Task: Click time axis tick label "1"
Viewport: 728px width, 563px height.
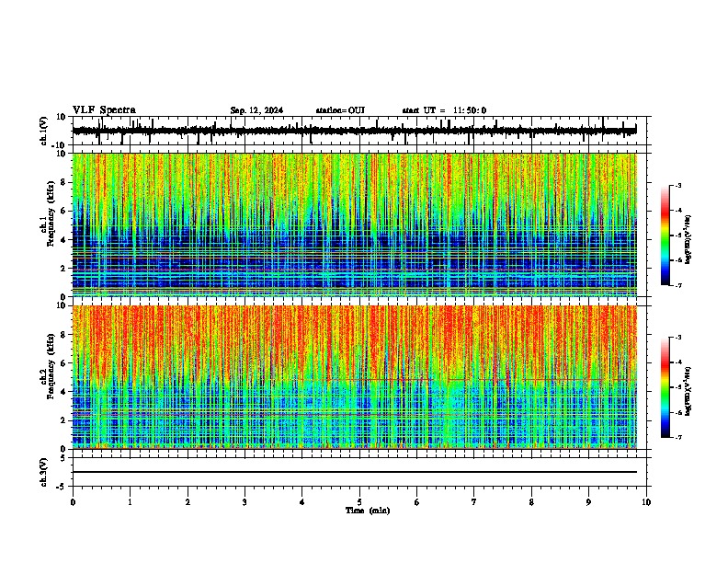Action: pos(130,502)
